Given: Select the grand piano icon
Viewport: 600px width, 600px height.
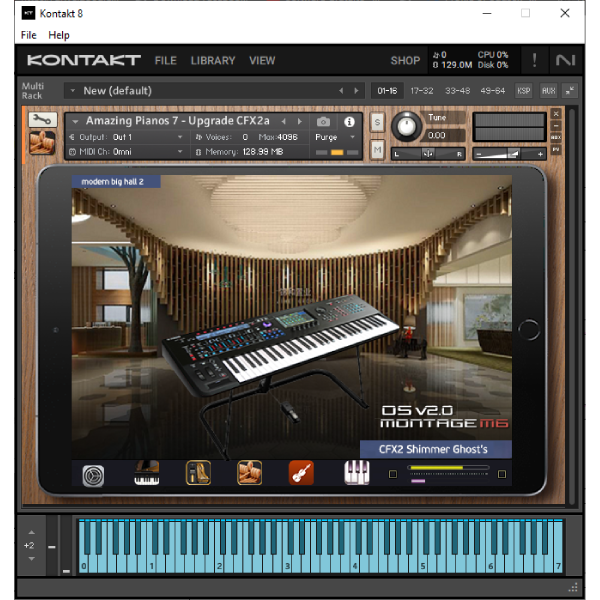Looking at the screenshot, I should [x=147, y=473].
